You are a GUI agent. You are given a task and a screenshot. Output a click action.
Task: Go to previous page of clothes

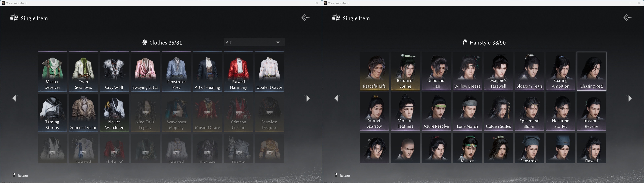coord(14,98)
